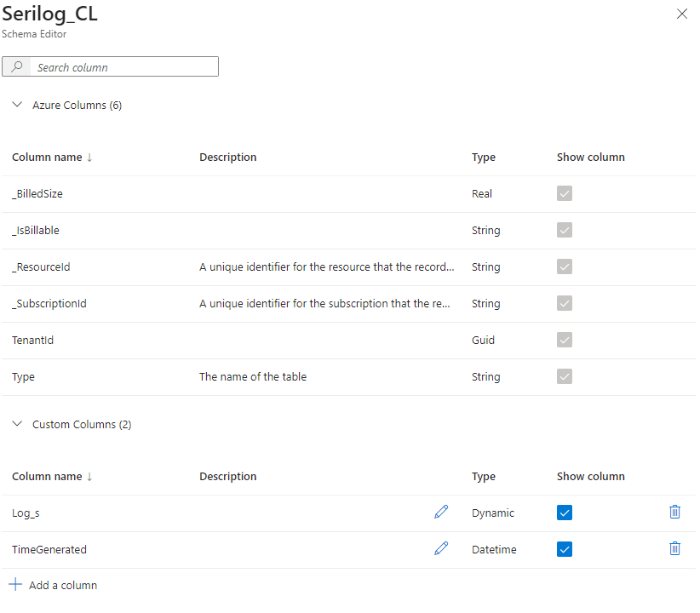Screen dimensions: 700x613
Task: Select the _IsBillable column name
Action: point(36,231)
